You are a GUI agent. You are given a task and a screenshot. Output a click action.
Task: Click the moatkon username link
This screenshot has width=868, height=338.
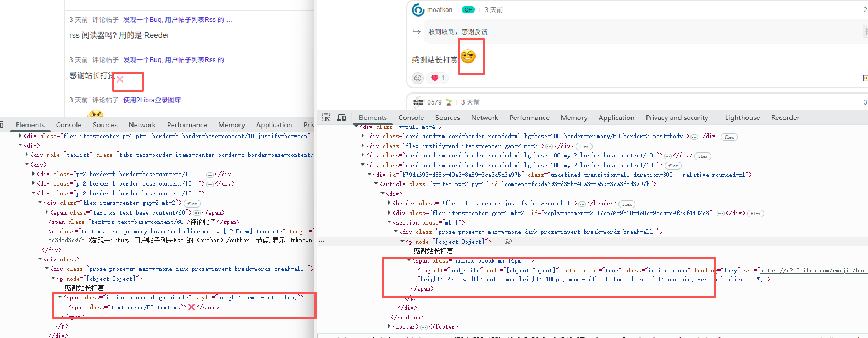click(x=440, y=10)
